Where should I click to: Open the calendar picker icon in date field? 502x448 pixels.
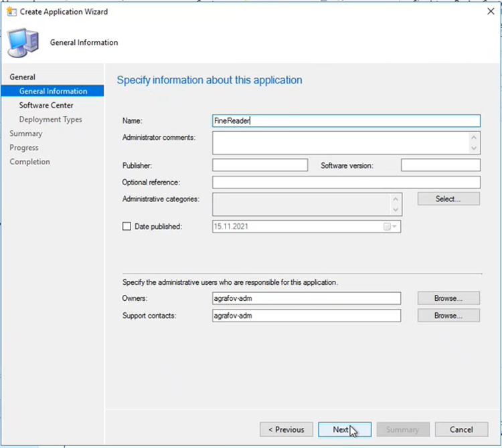pyautogui.click(x=387, y=227)
